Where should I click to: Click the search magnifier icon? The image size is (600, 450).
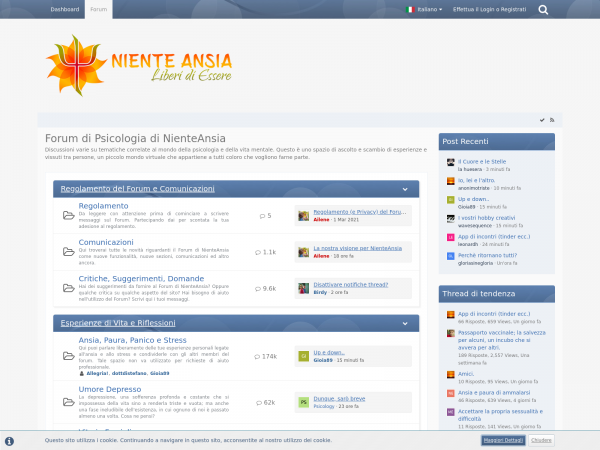(x=543, y=9)
